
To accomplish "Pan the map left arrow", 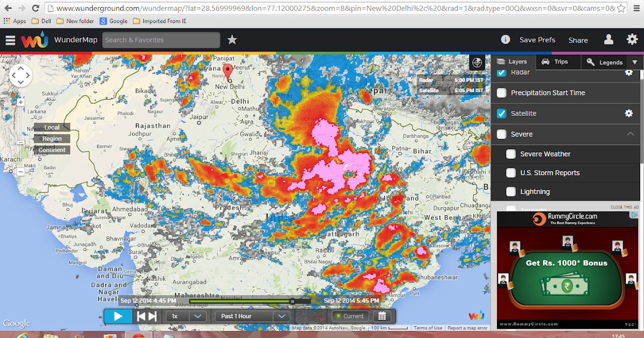I will pyautogui.click(x=14, y=76).
